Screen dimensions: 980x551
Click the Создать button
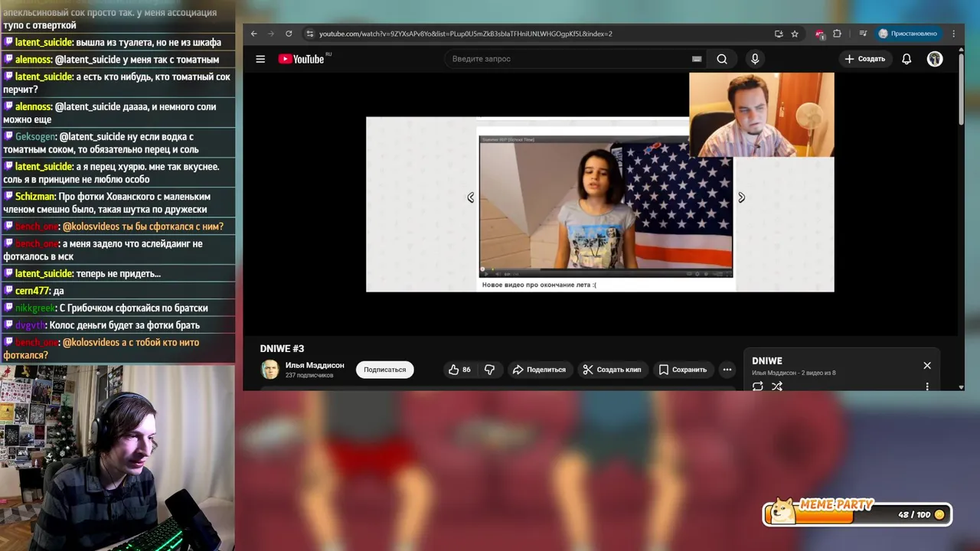[x=864, y=59]
